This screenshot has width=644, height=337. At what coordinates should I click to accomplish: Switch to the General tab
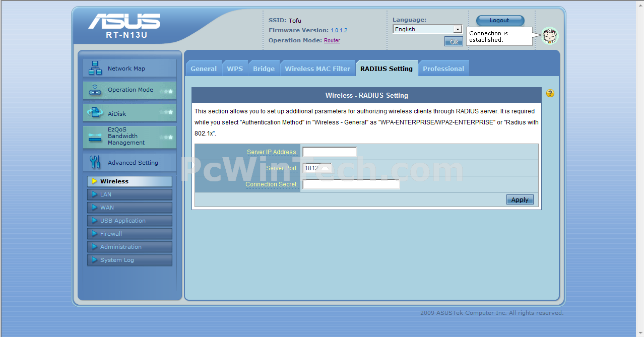[204, 69]
